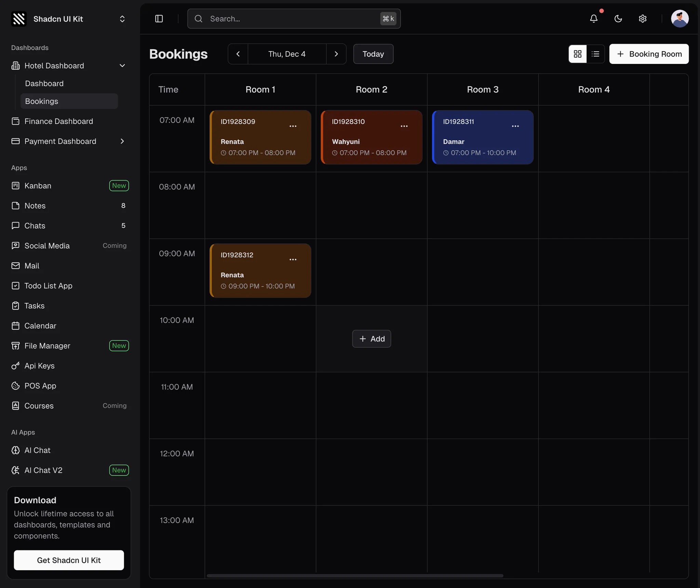Open the Shadcn UI Kit workspace switcher

tap(68, 19)
